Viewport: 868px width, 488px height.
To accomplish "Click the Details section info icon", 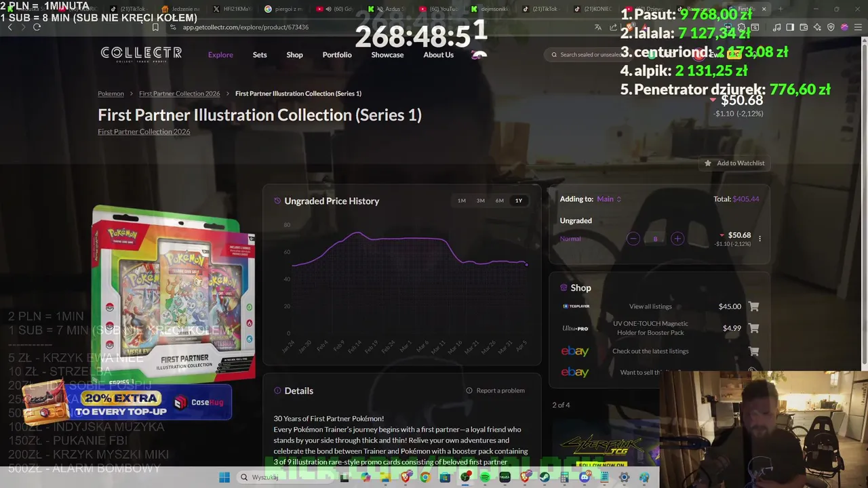I will (277, 390).
